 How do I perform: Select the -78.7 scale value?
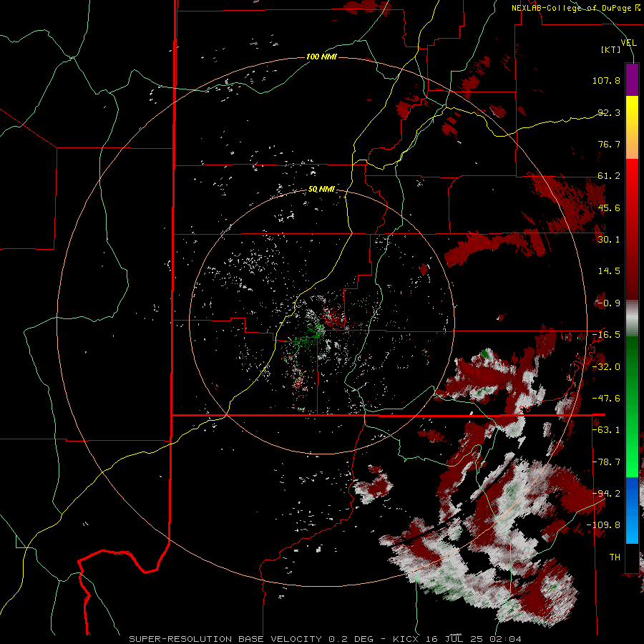(606, 462)
